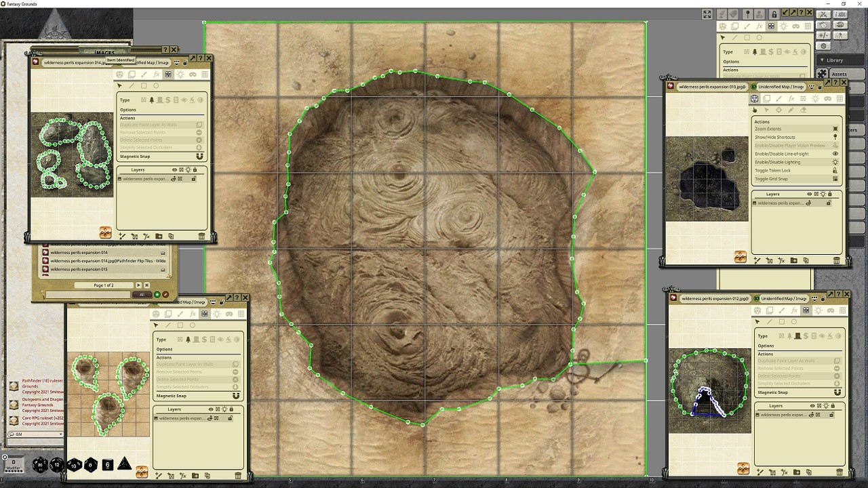Click the Modifier box
The height and width of the screenshot is (488, 868).
[13, 464]
